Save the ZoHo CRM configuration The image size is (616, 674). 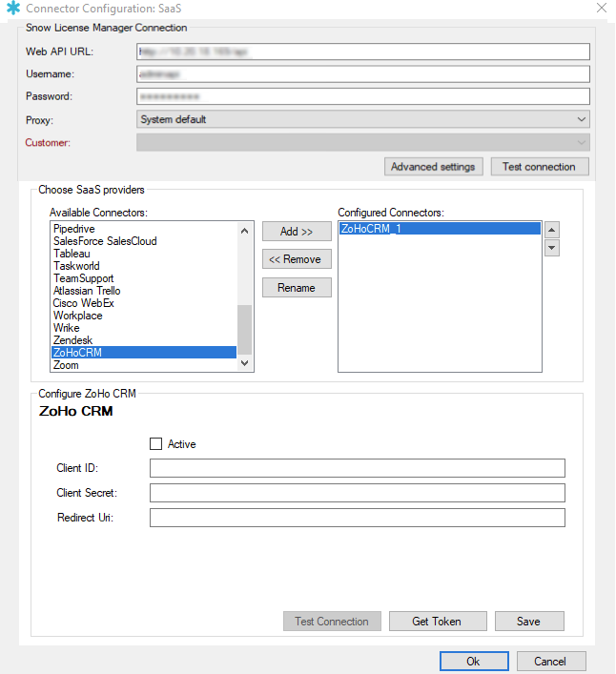pyautogui.click(x=529, y=622)
